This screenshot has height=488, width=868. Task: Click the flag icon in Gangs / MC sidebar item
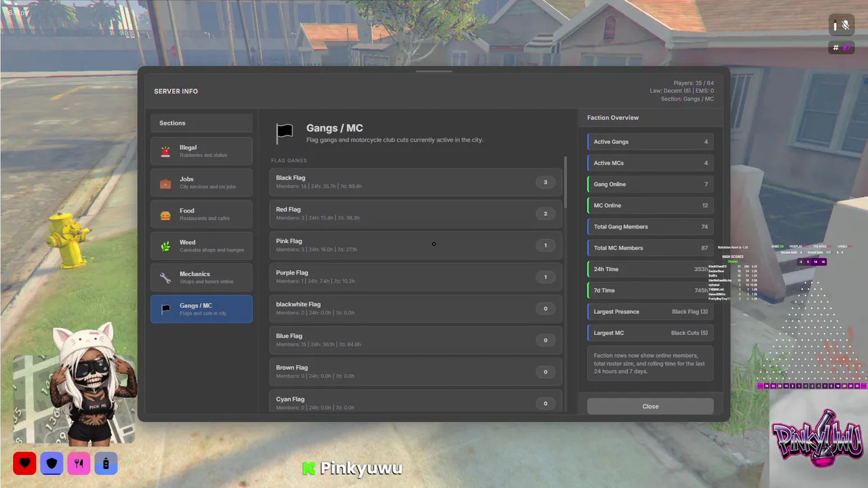(x=165, y=309)
